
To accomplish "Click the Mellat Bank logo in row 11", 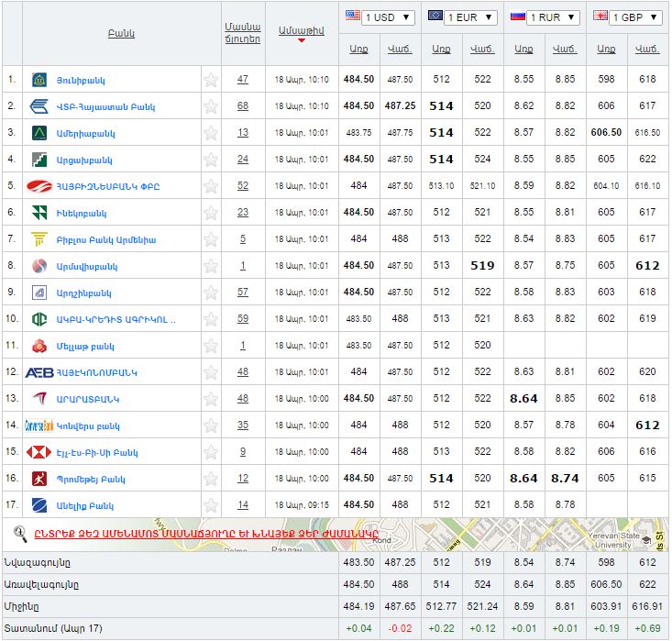I will (39, 346).
